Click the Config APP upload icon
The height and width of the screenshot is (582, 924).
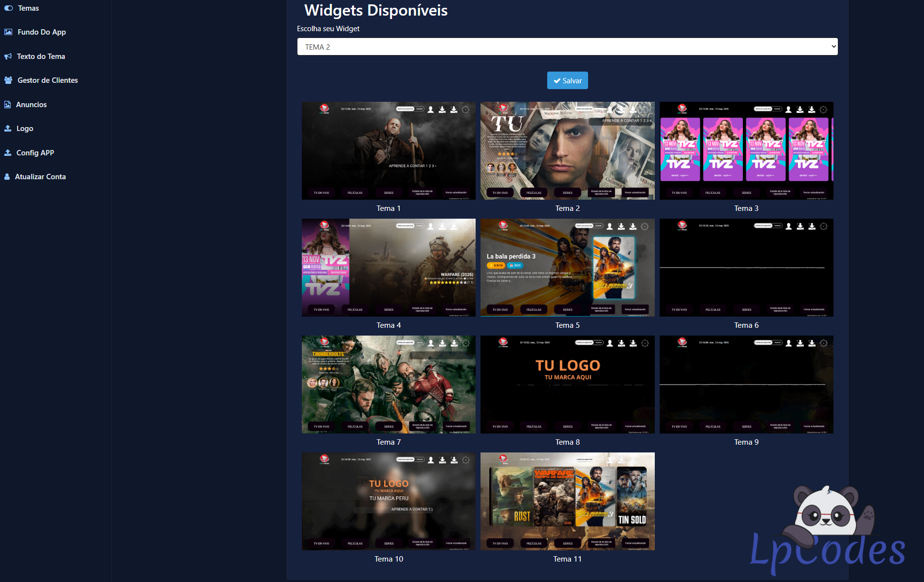click(x=8, y=153)
